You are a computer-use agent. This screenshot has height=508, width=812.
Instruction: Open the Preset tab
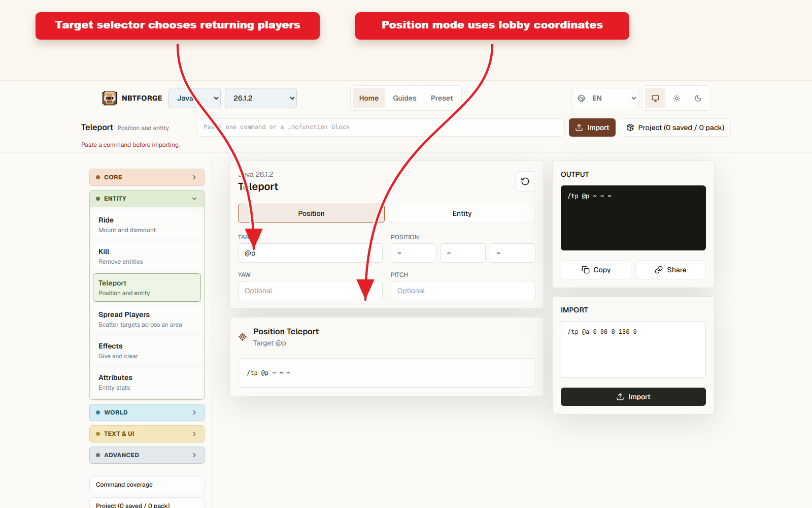(x=442, y=98)
